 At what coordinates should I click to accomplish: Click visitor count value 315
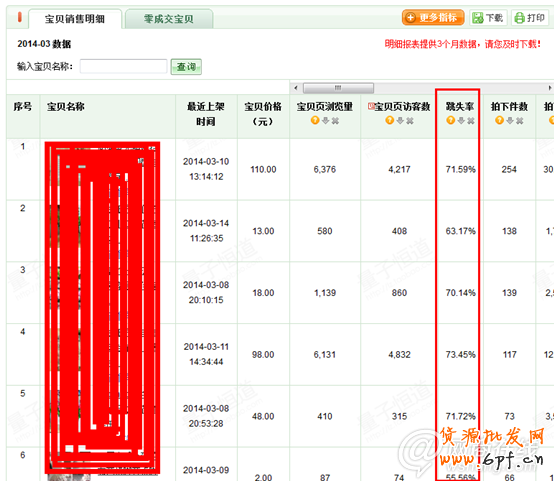coord(399,416)
